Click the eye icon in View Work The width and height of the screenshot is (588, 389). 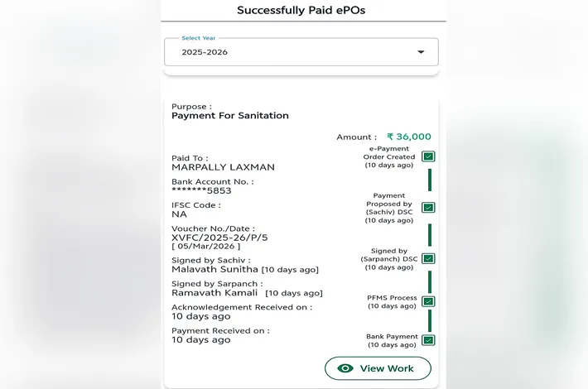[x=345, y=368]
